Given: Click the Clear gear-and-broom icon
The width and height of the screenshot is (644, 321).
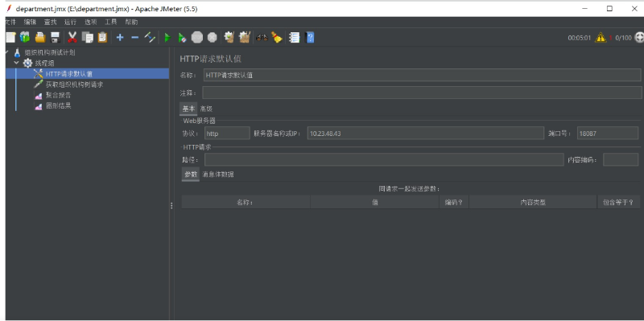Looking at the screenshot, I should 229,37.
